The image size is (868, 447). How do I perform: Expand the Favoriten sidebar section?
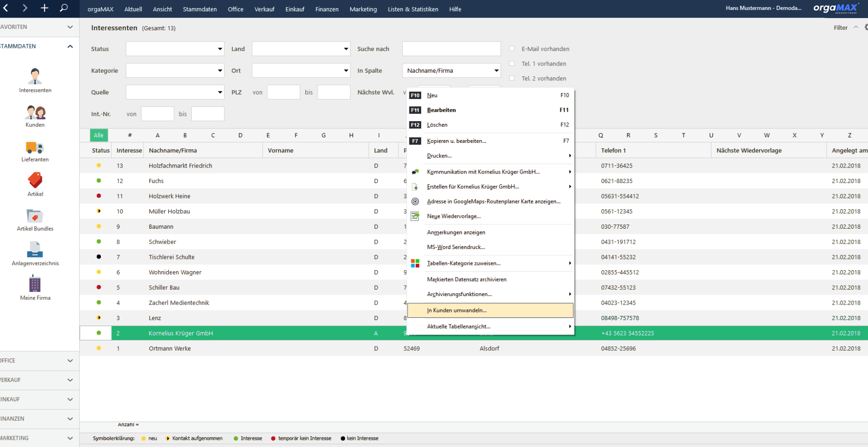pos(70,27)
